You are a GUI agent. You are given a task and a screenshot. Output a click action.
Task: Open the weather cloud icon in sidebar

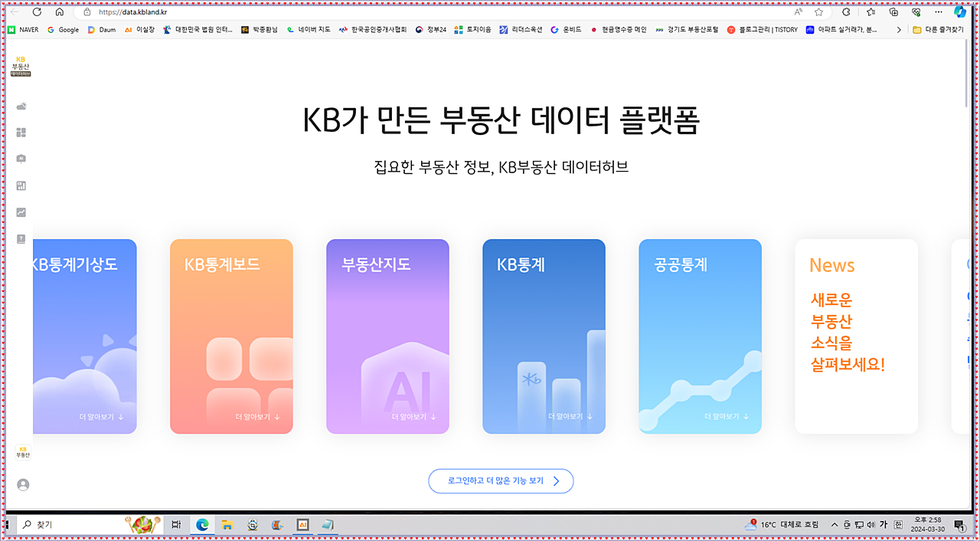[x=21, y=106]
